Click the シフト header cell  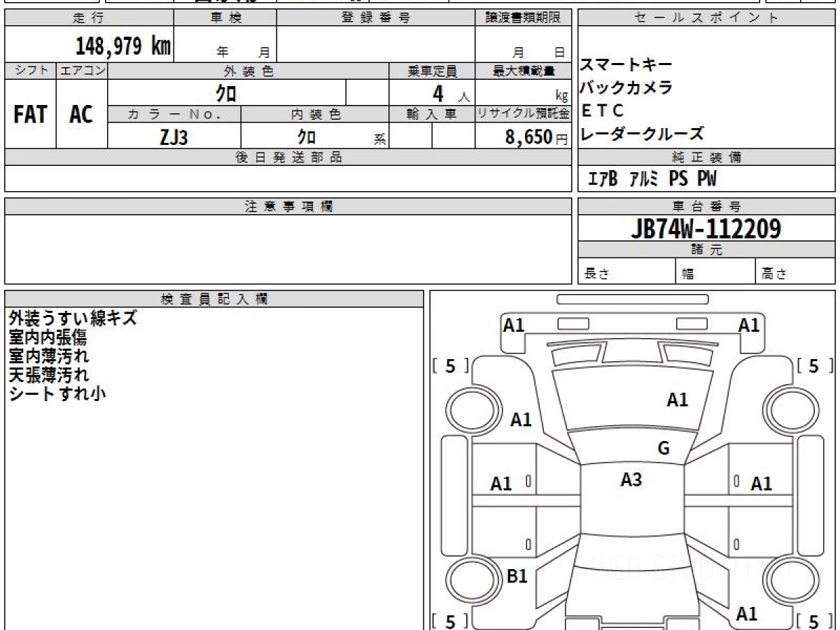[x=30, y=71]
